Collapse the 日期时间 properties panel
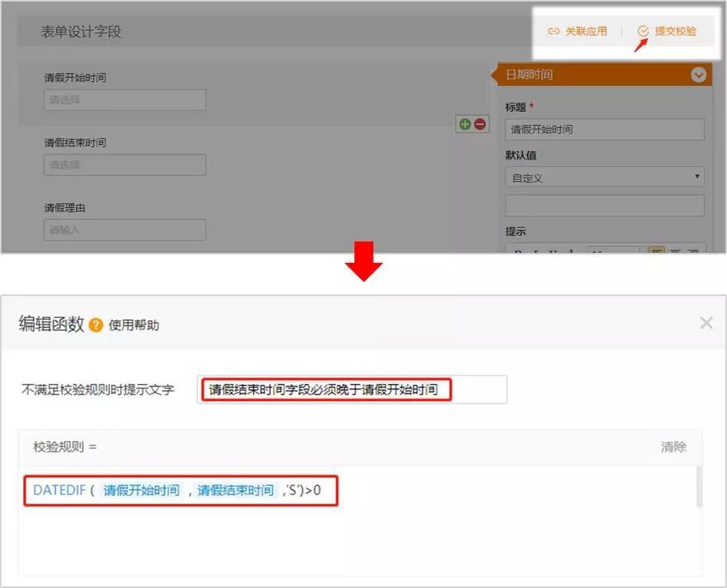The width and height of the screenshot is (727, 588). click(698, 75)
